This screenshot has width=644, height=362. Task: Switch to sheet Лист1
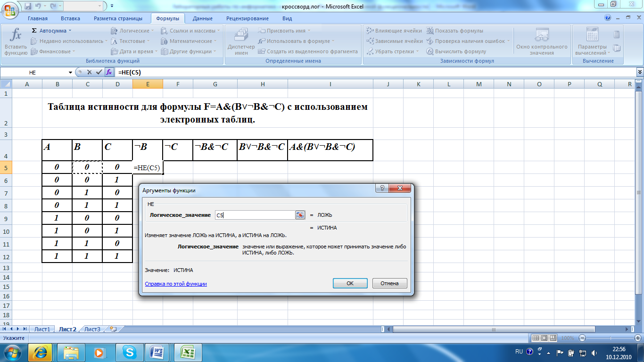pos(42,329)
